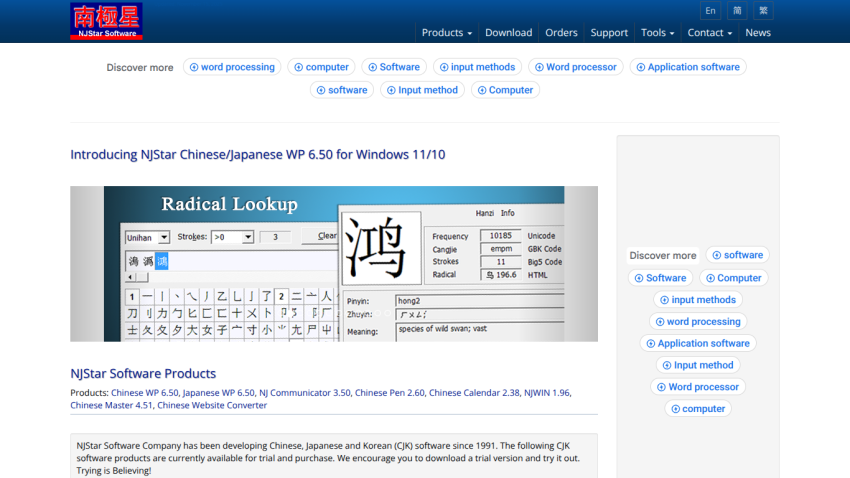
Task: Click sidebar lowercase 'computer' tag
Action: coord(698,409)
